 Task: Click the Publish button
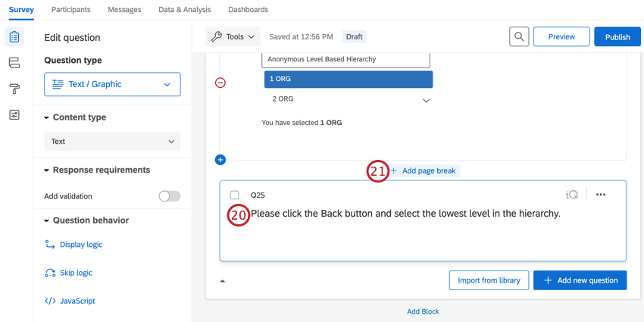click(x=617, y=36)
